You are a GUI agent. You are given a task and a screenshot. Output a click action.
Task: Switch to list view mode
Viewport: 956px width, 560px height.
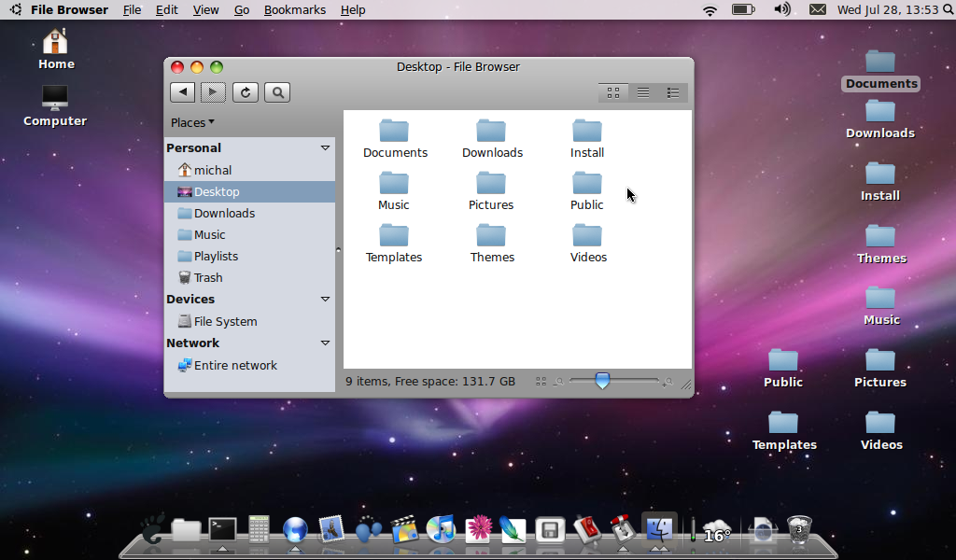[x=643, y=92]
